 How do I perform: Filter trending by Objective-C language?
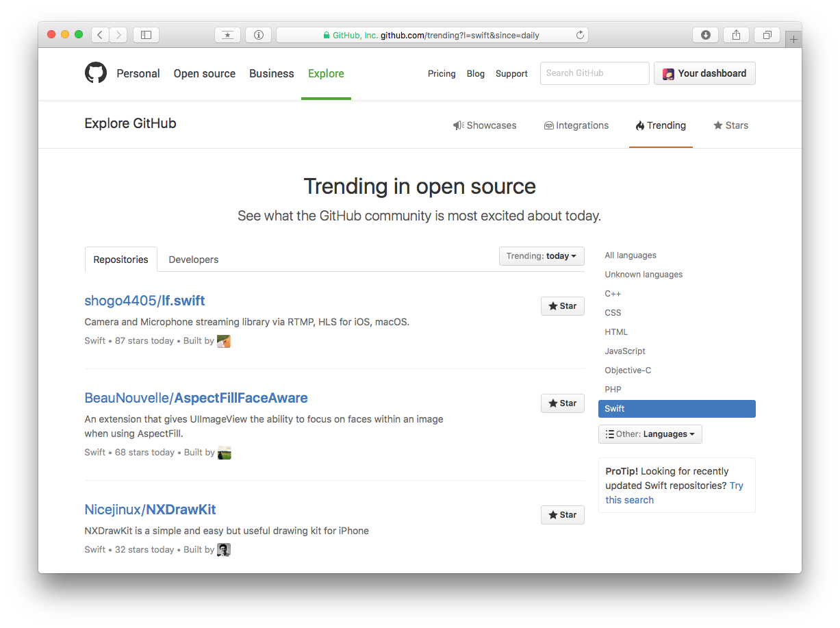point(628,370)
